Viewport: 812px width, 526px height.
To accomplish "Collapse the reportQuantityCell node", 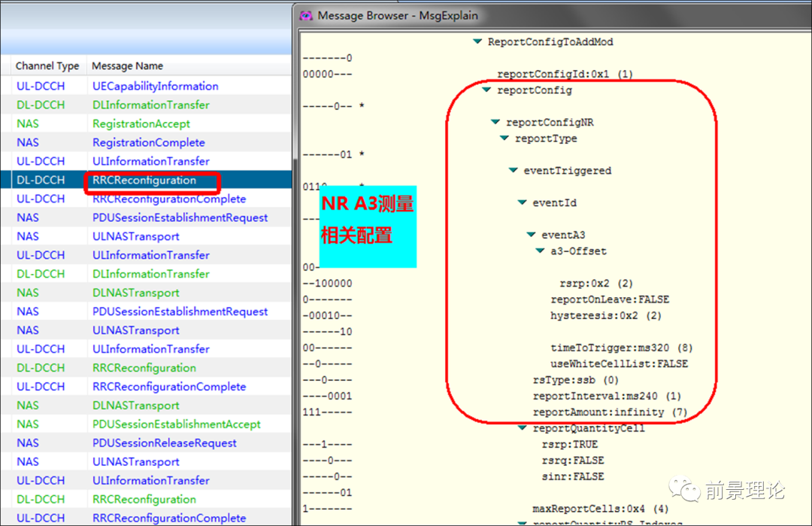I will (522, 428).
